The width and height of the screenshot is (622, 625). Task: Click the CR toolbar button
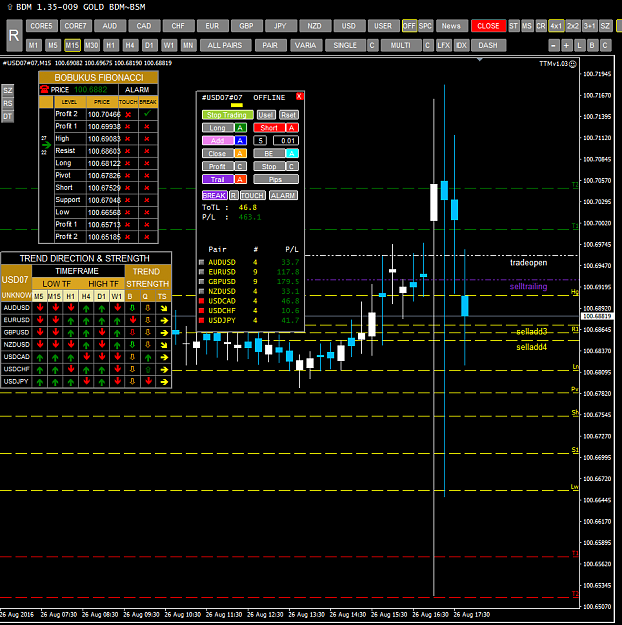coord(541,26)
